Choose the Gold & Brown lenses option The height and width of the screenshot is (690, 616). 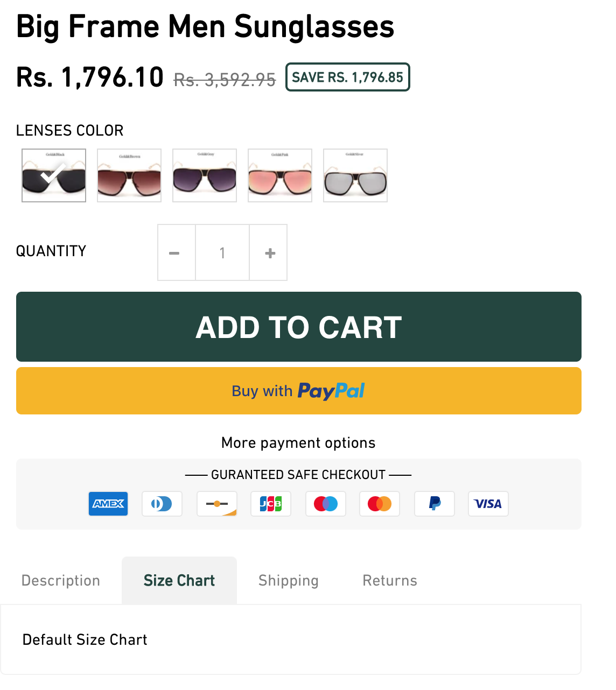[x=129, y=175]
